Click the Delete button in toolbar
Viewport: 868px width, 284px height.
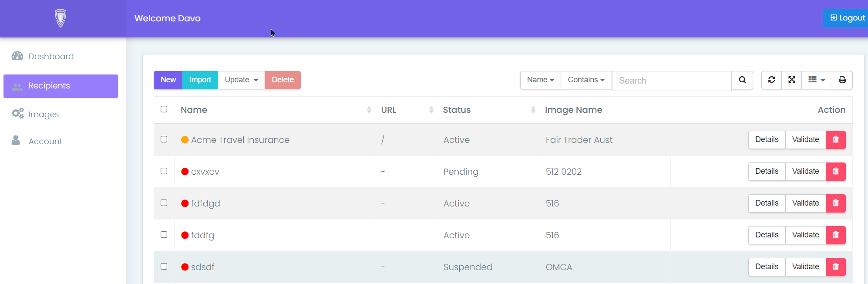(x=283, y=80)
